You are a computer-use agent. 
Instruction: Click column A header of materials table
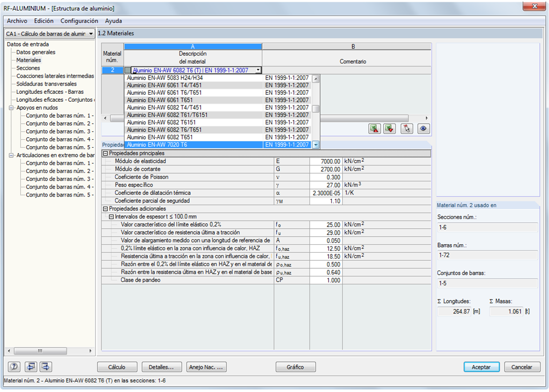coord(192,47)
